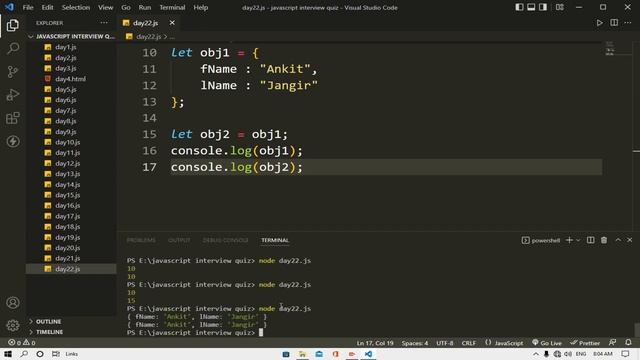
Task: Open the Run menu
Action: tap(144, 7)
